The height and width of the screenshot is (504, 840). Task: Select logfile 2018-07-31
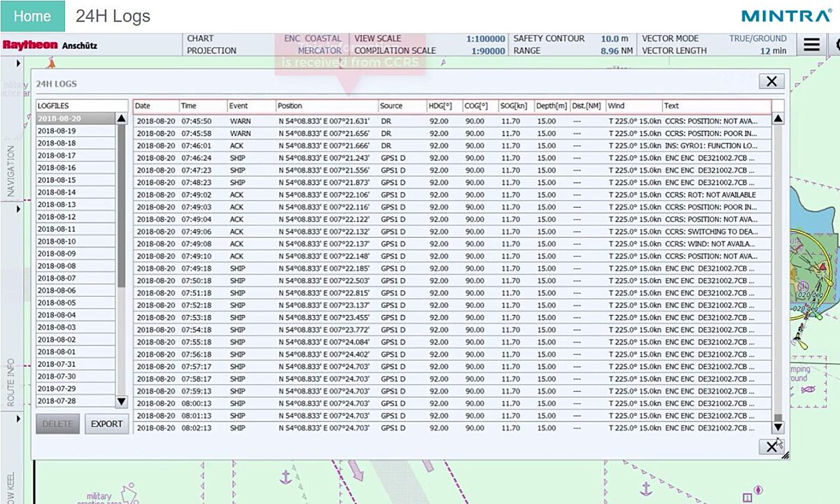[76, 364]
